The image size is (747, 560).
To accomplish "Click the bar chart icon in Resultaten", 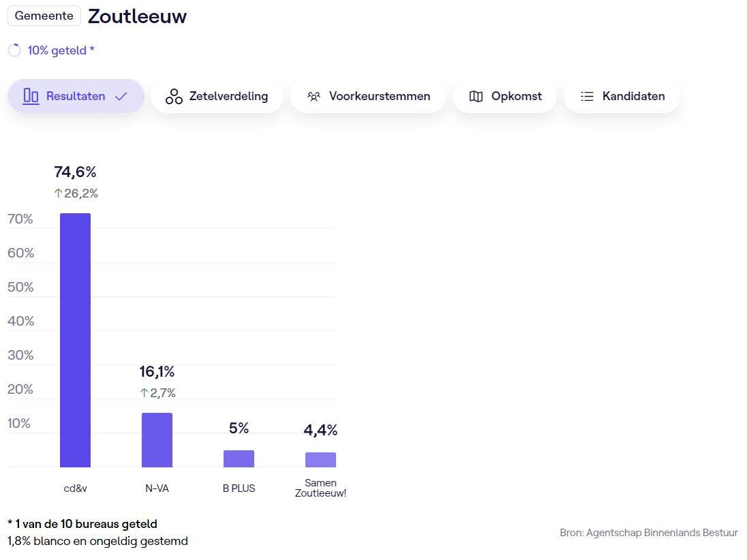I will (31, 96).
